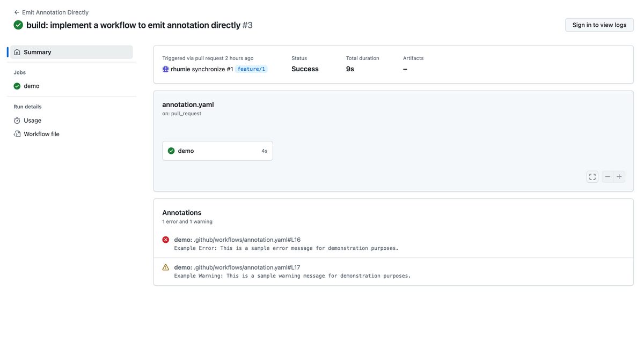Zoom in the workflow graph with the plus icon
The width and height of the screenshot is (644, 350).
coord(619,176)
